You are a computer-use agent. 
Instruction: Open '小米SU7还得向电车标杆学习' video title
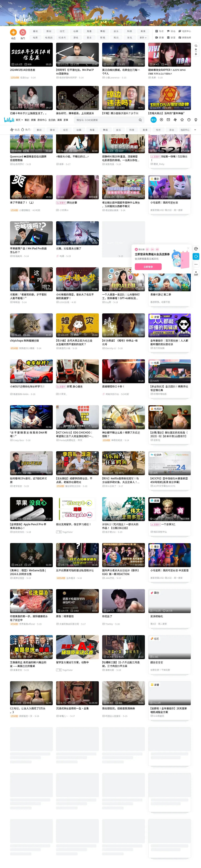(27, 386)
